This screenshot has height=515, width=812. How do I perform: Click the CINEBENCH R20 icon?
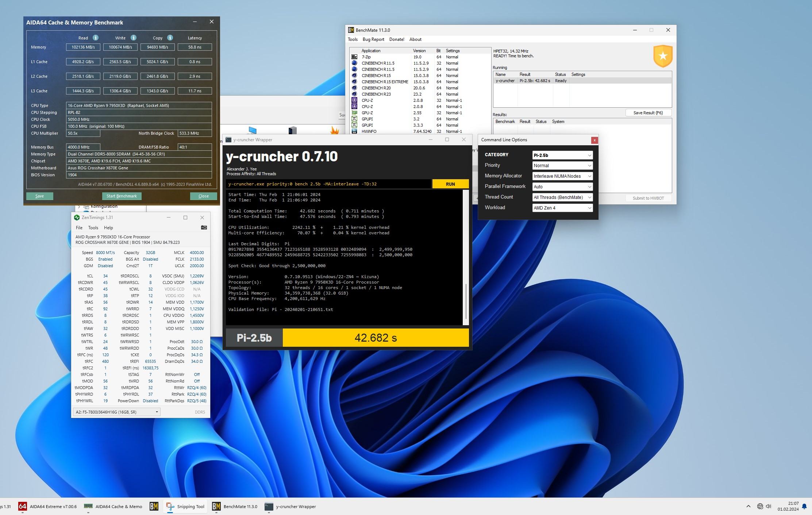pyautogui.click(x=354, y=88)
